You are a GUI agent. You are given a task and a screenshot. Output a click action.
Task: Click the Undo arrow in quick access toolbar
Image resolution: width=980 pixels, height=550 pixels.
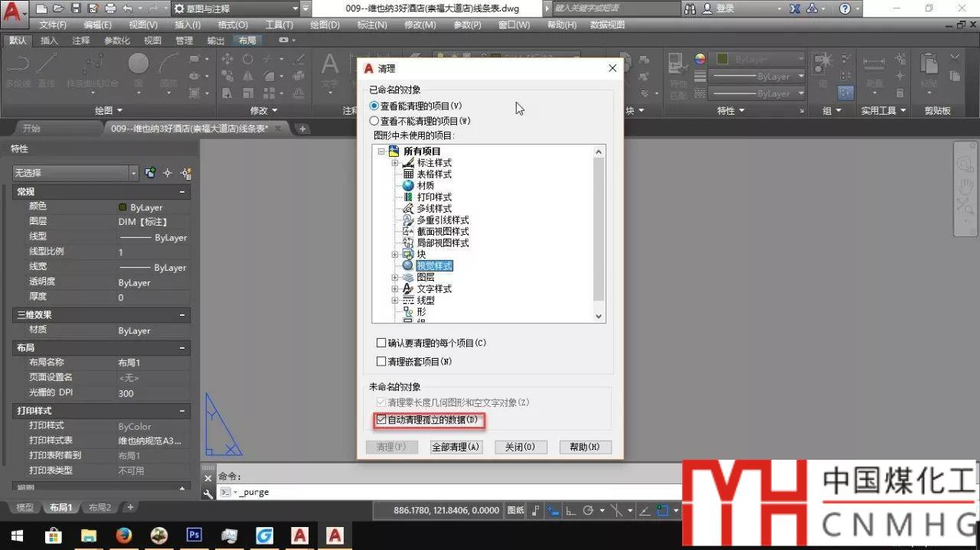[x=127, y=8]
